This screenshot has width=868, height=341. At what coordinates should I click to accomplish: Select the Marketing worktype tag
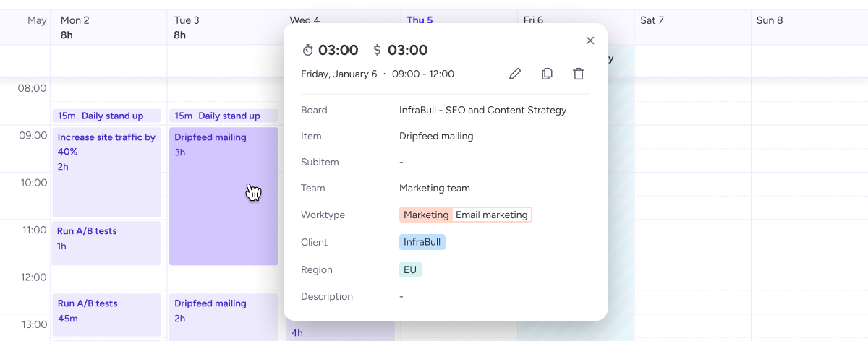coord(426,215)
